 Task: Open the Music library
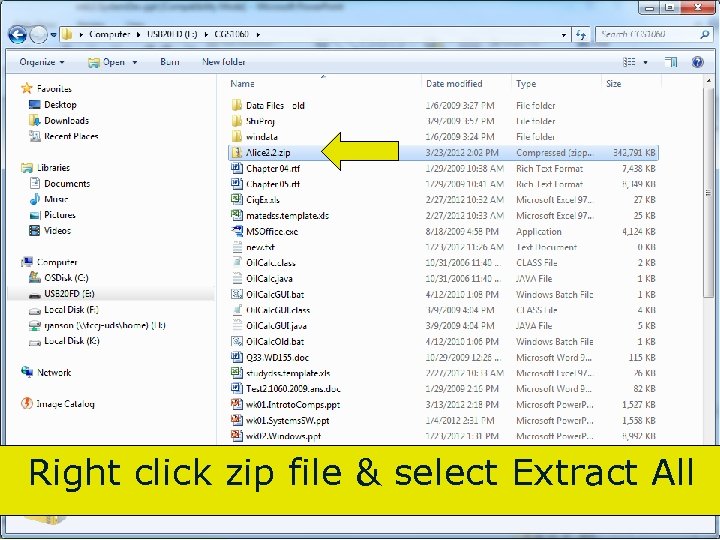56,199
